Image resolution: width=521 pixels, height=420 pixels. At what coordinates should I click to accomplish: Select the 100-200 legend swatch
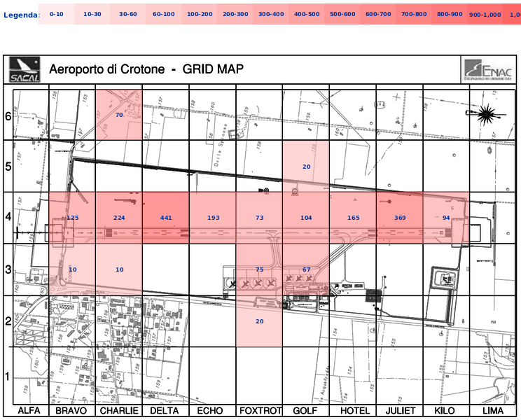coord(200,14)
